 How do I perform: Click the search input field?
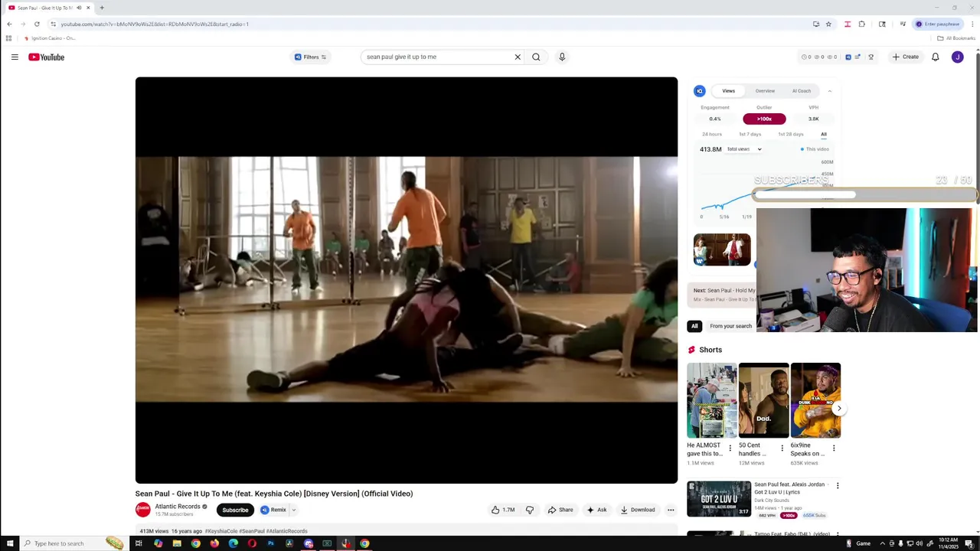pos(436,57)
